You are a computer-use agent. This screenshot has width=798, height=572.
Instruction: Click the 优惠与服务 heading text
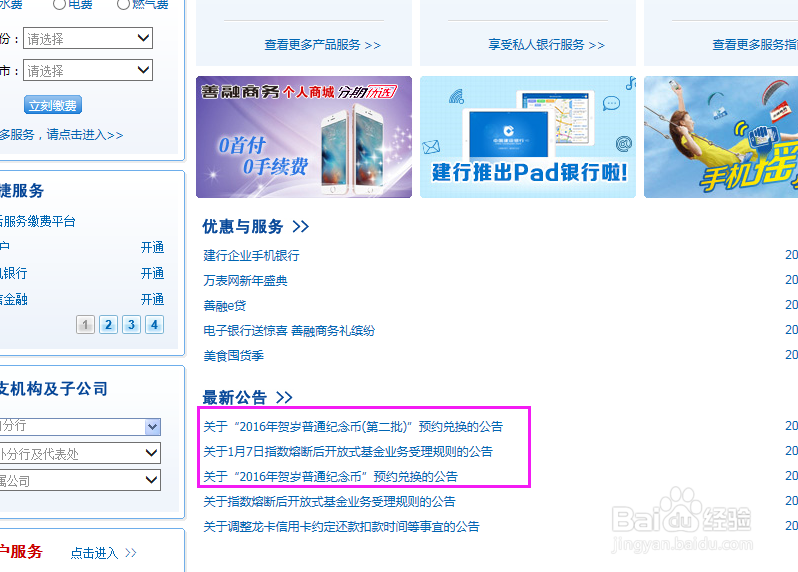click(x=243, y=226)
